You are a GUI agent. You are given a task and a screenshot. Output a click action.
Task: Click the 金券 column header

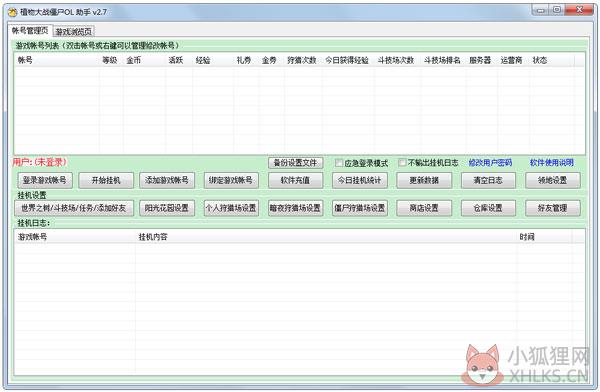pos(272,60)
